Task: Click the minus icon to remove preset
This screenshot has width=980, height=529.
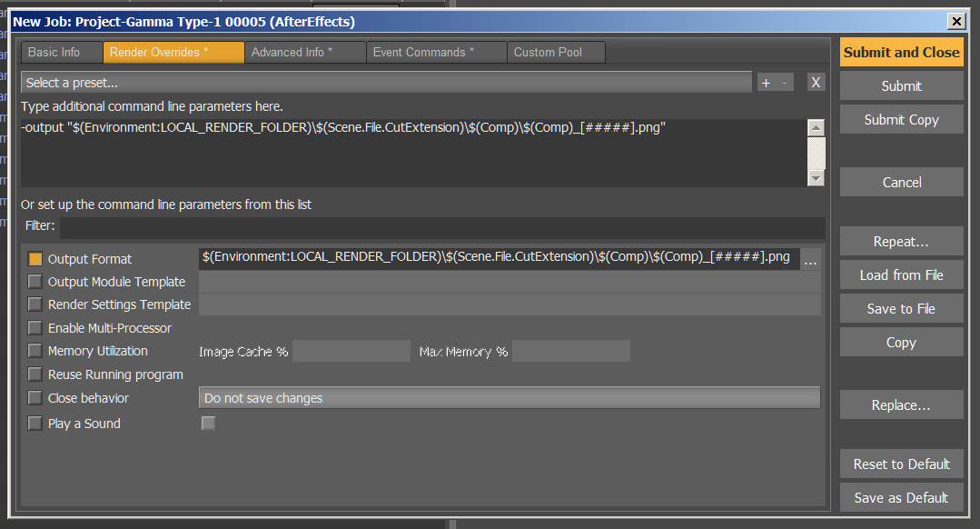Action: coord(785,83)
